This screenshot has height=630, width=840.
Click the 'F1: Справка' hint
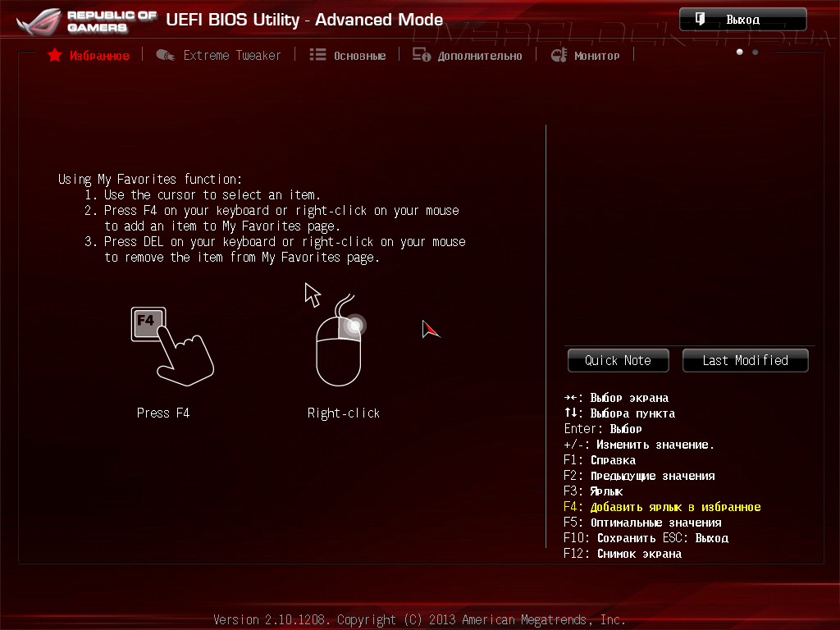coord(600,460)
